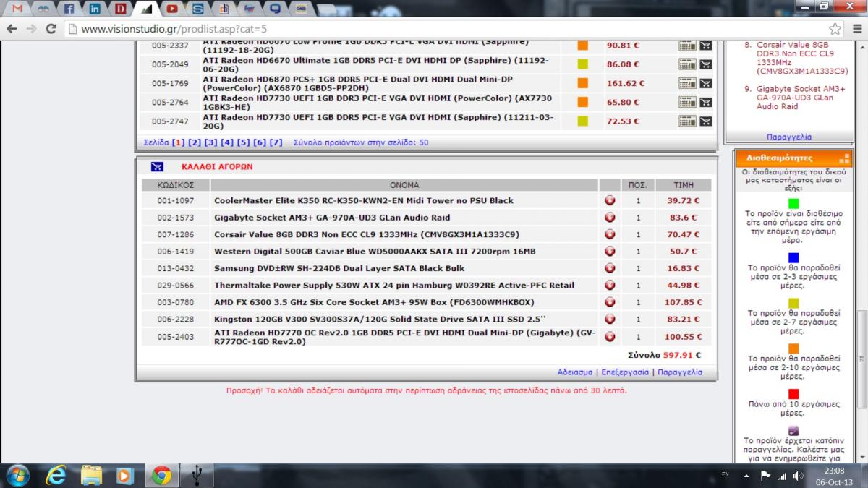Click Επεξεργασία to edit the cart
868x488 pixels.
(x=624, y=372)
